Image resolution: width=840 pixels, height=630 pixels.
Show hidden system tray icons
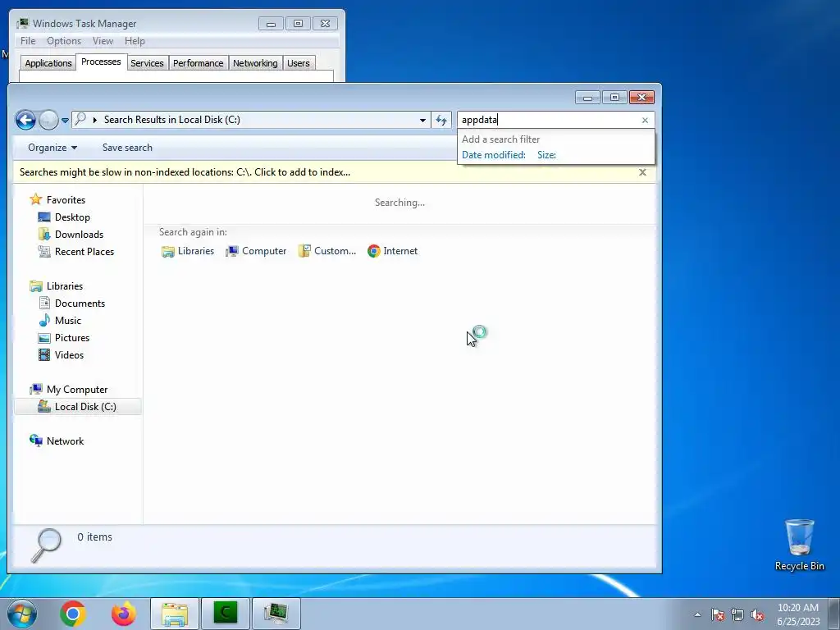pos(697,614)
